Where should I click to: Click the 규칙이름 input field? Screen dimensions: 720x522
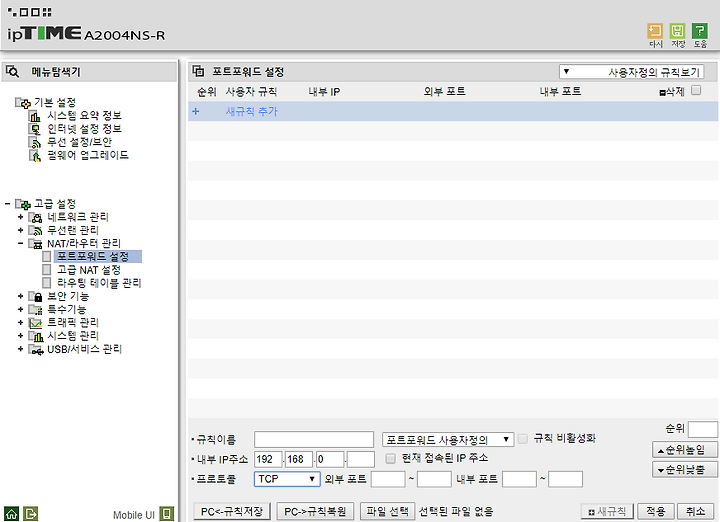[x=314, y=439]
